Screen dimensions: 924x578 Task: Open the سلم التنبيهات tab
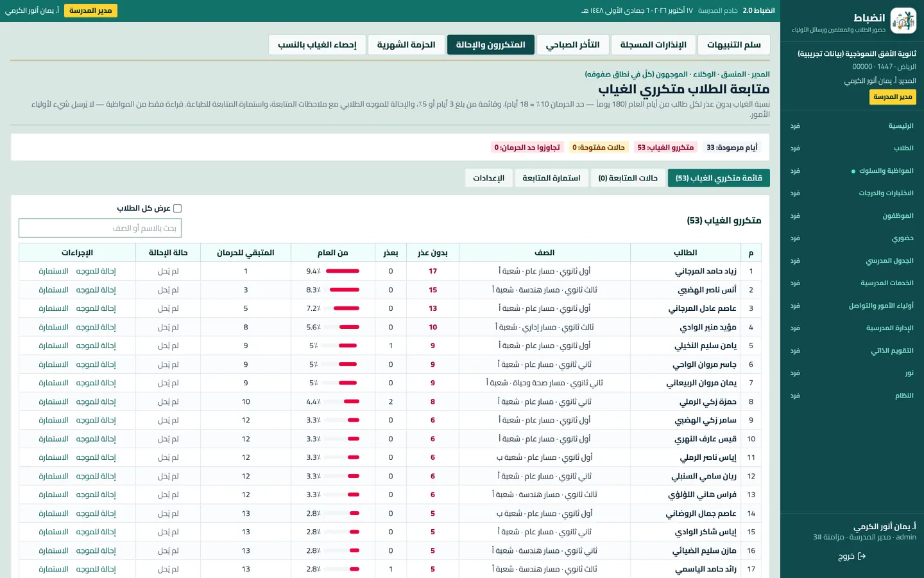(734, 45)
